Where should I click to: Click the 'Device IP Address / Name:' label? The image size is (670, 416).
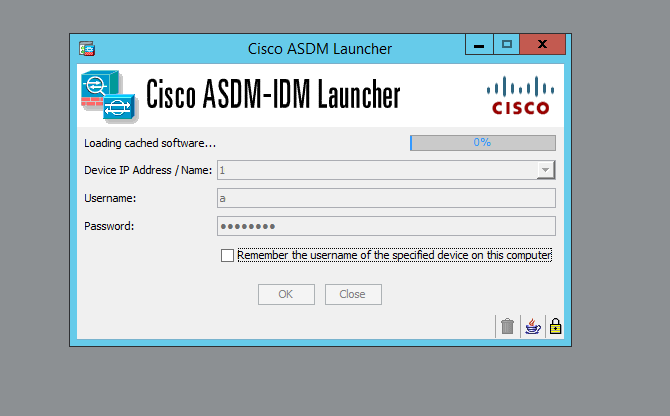pos(148,170)
